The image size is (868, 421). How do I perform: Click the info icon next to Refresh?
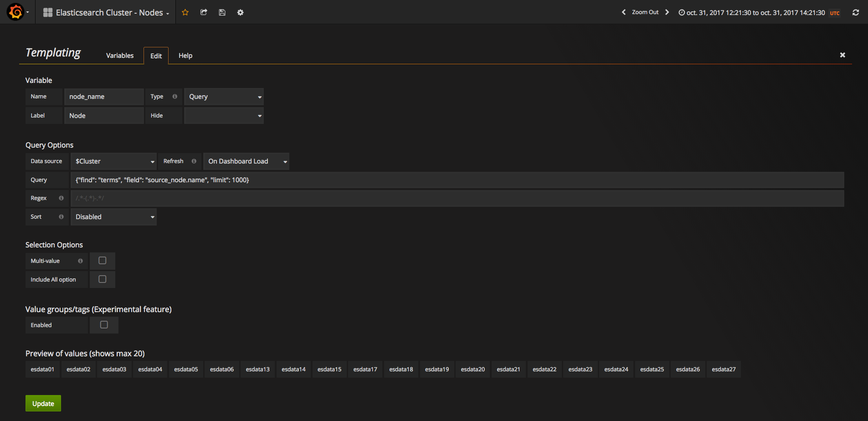194,161
